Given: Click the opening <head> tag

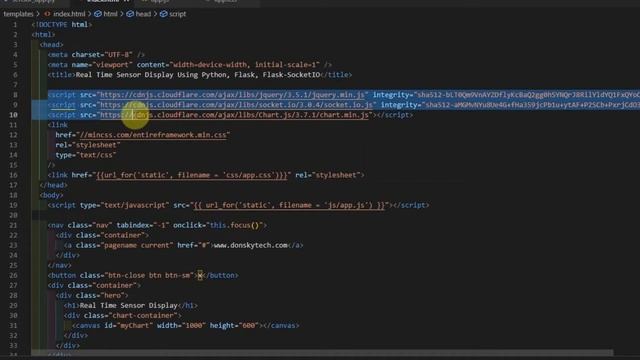Looking at the screenshot, I should click(x=51, y=45).
